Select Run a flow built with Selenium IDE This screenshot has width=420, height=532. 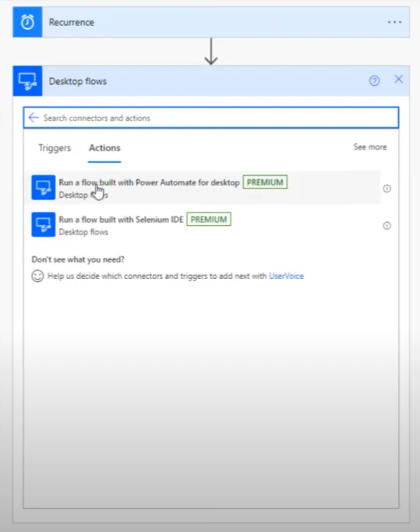tap(203, 224)
